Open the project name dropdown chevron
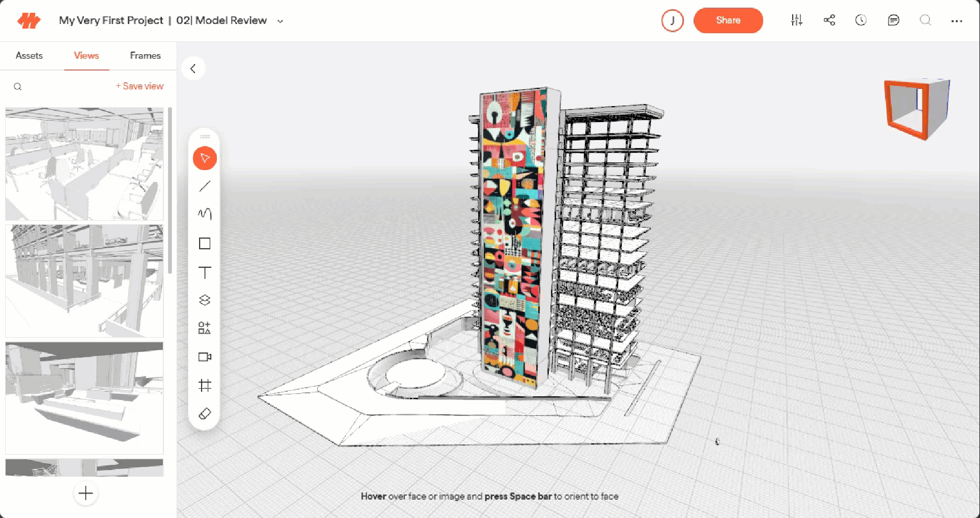Screen dimensions: 980x518 (280, 21)
